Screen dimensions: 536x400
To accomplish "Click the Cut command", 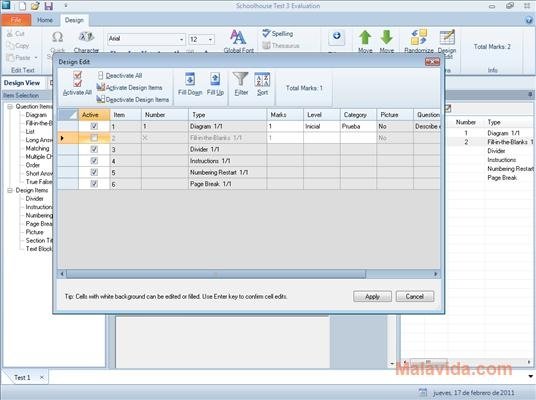I will click(x=16, y=34).
